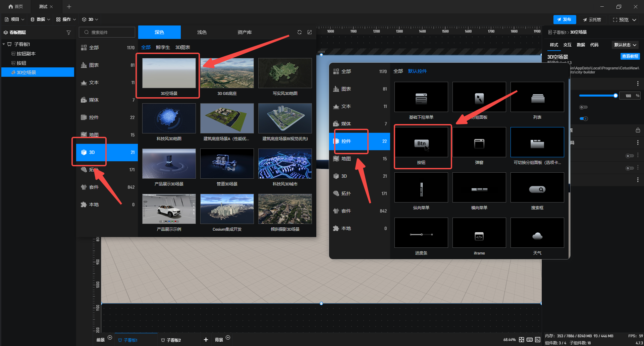
Task: Click the plus icon next to 前景
Action: [110, 338]
